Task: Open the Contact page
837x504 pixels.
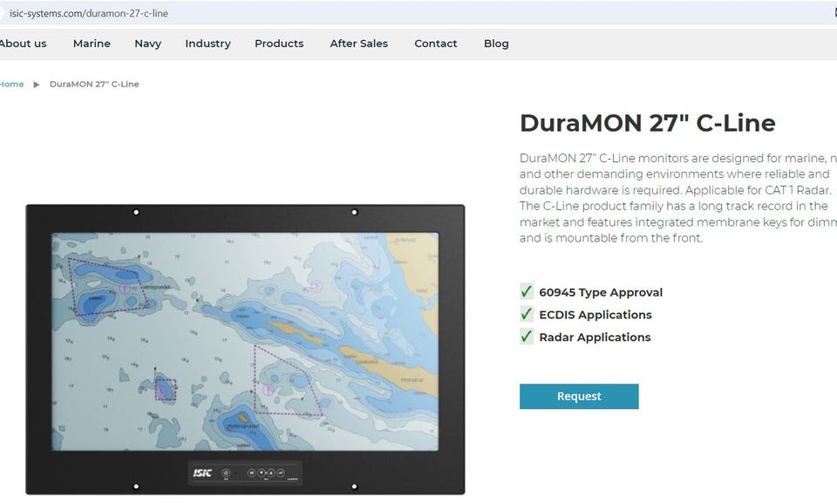Action: [x=436, y=44]
